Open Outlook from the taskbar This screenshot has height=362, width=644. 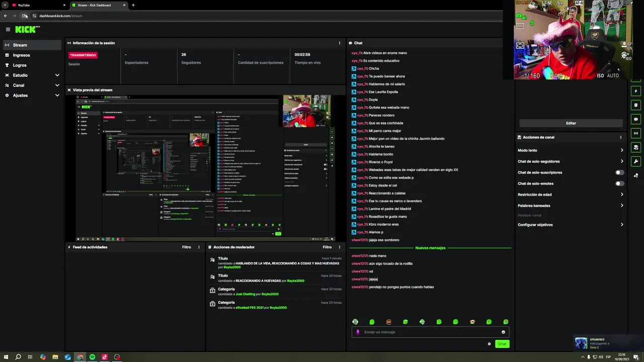(x=67, y=357)
